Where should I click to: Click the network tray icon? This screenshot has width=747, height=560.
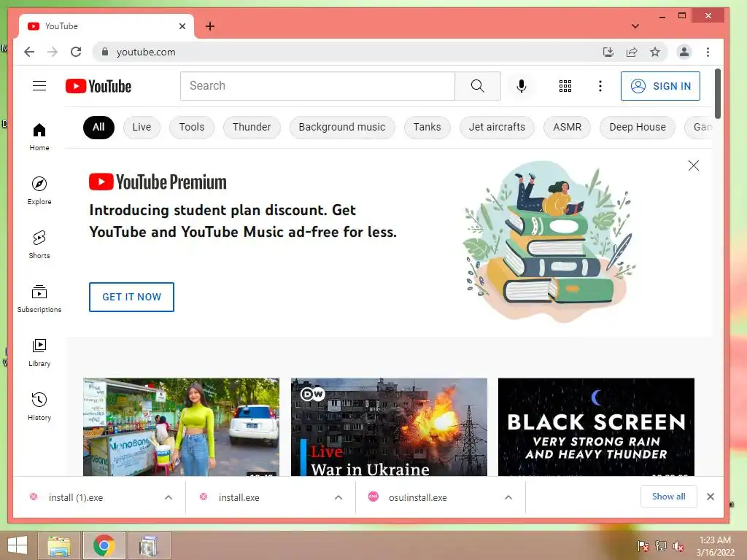click(661, 545)
